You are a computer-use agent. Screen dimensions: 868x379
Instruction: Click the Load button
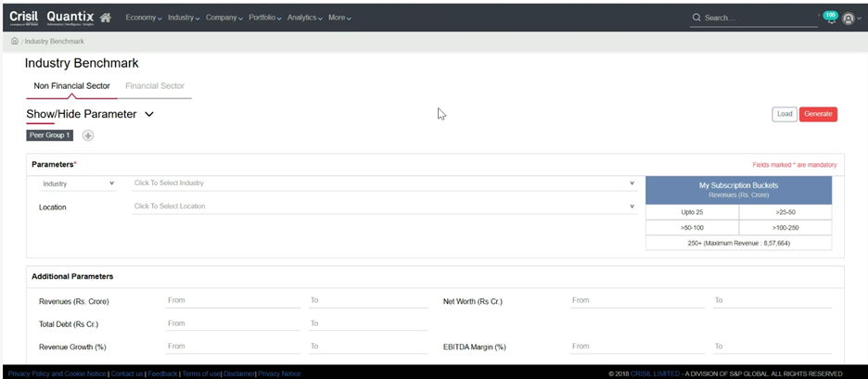[x=784, y=114]
